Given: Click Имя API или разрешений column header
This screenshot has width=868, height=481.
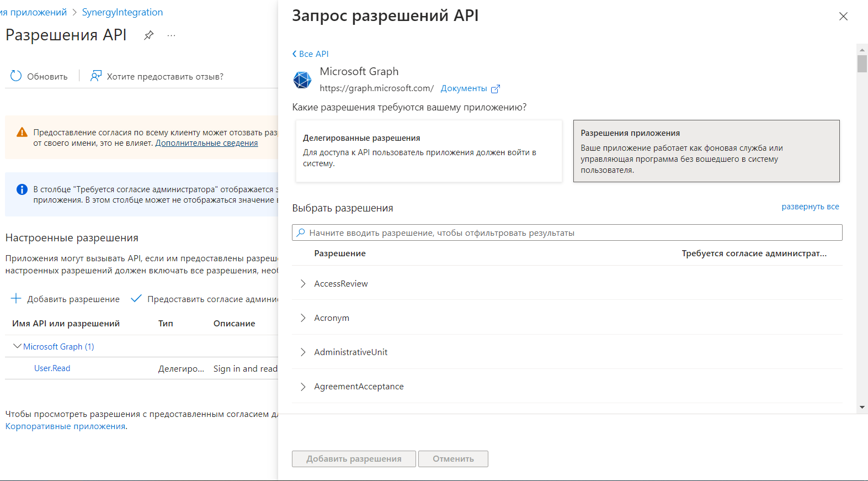Looking at the screenshot, I should tap(66, 324).
